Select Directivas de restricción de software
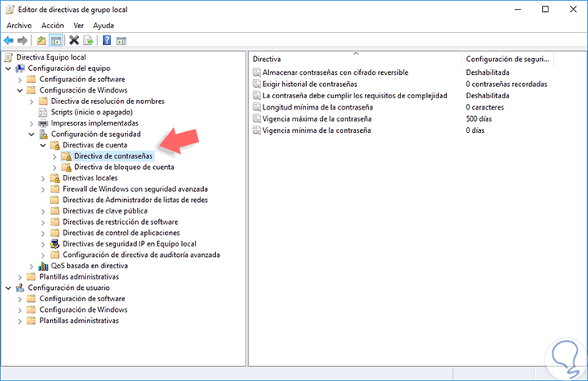588x381 pixels. tap(120, 222)
